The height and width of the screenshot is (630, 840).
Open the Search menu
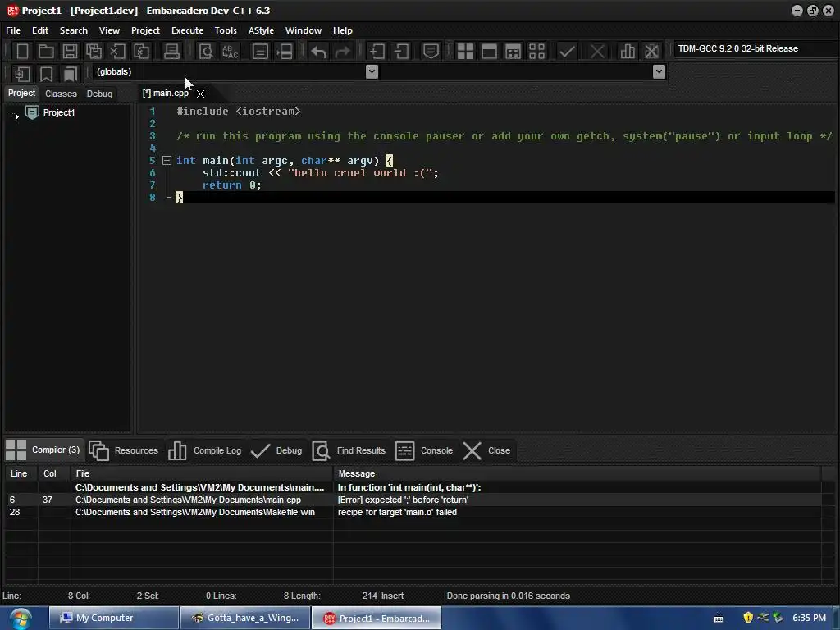pos(73,30)
